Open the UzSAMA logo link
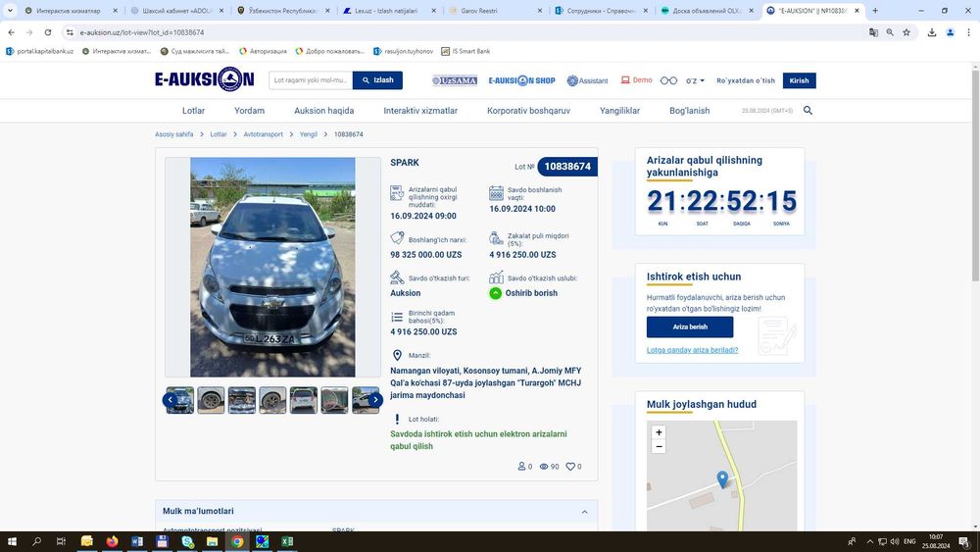Viewport: 980px width, 552px height. (455, 80)
